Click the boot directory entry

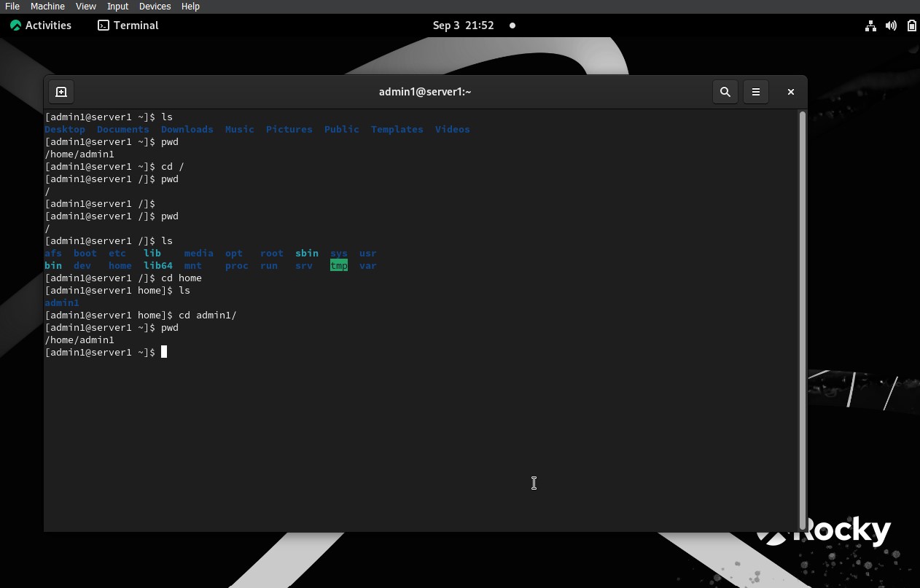pos(85,254)
